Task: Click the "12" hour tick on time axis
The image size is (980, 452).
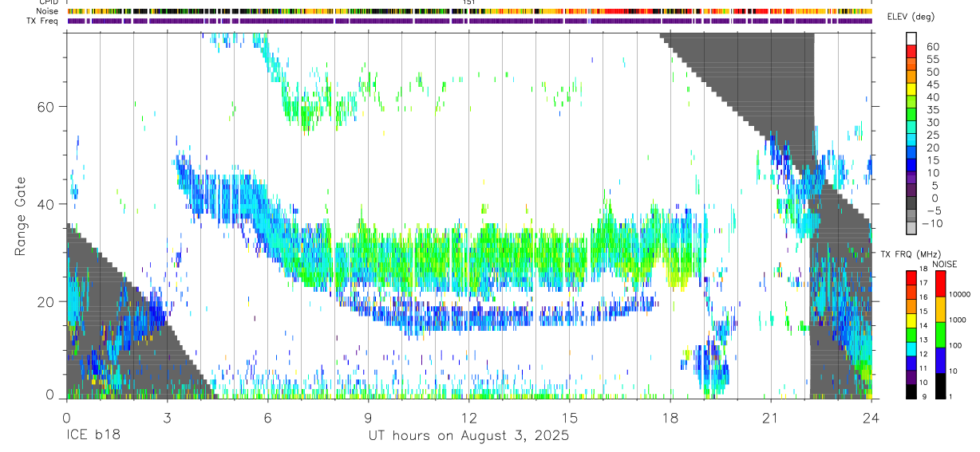Action: pos(468,417)
